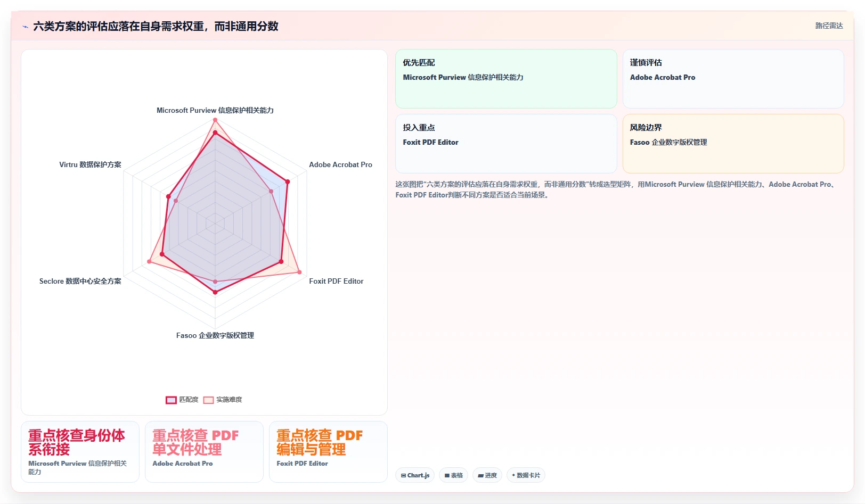Click Adobe Acrobat Pro text in 谨慎评估 card

663,77
